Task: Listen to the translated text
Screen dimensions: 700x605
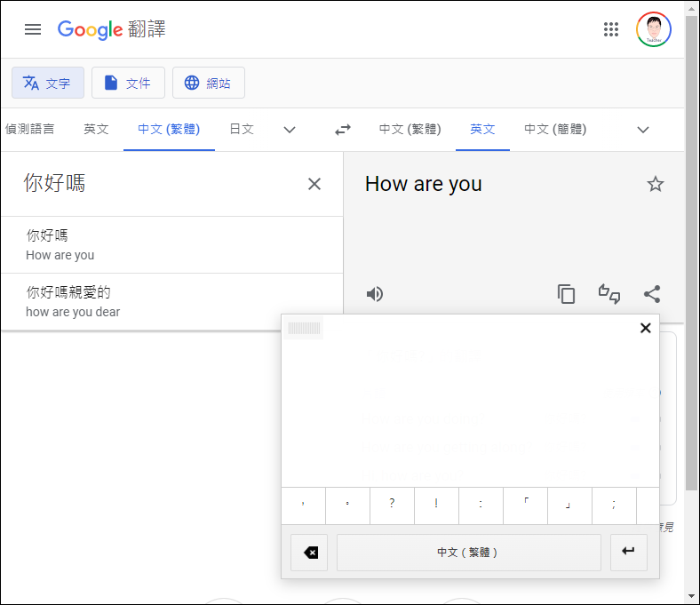Action: [375, 294]
